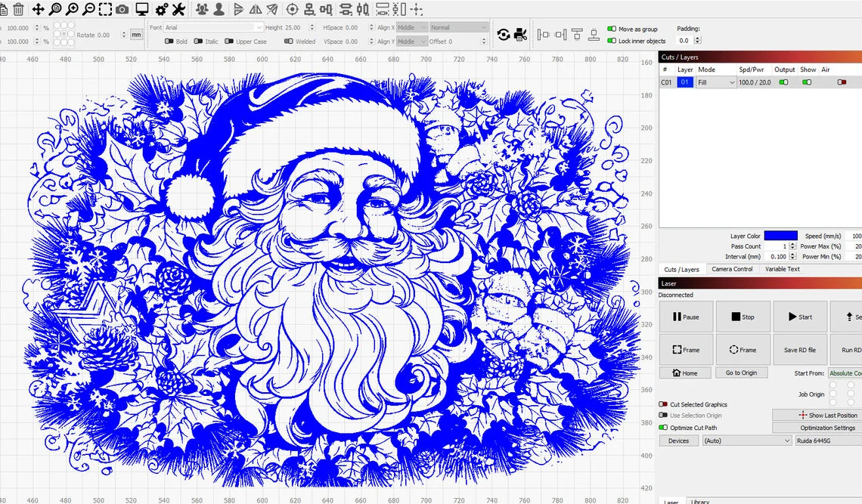
Task: Open device settings wrench-and-screwdriver icon
Action: pyautogui.click(x=179, y=9)
